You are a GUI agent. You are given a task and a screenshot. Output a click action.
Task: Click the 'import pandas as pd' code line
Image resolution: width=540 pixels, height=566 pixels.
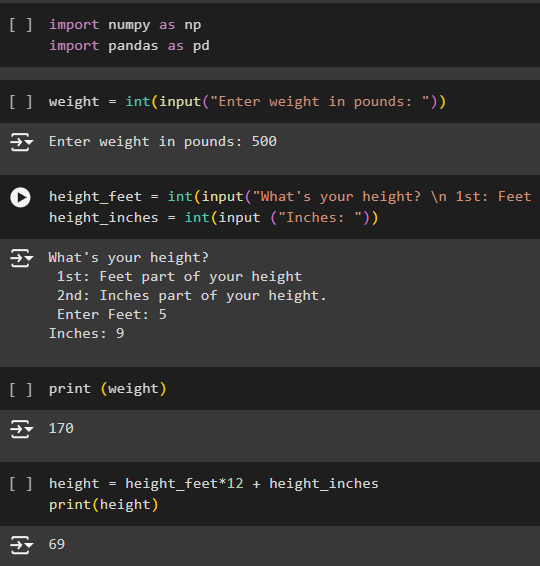[129, 46]
